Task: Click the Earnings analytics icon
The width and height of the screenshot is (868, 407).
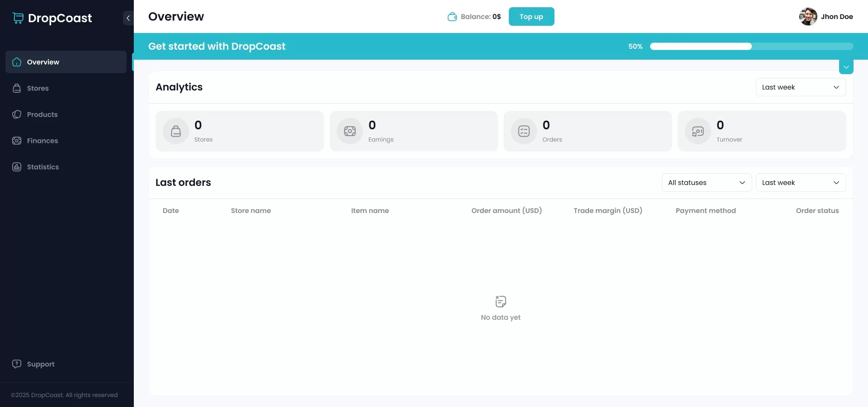Action: [349, 131]
